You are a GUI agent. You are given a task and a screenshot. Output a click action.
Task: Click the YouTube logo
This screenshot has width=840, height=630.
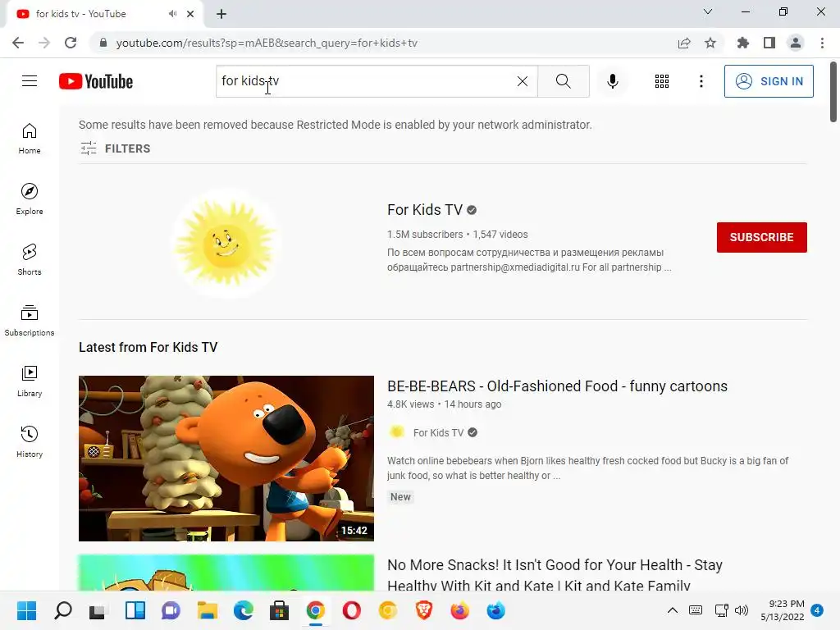(x=96, y=81)
